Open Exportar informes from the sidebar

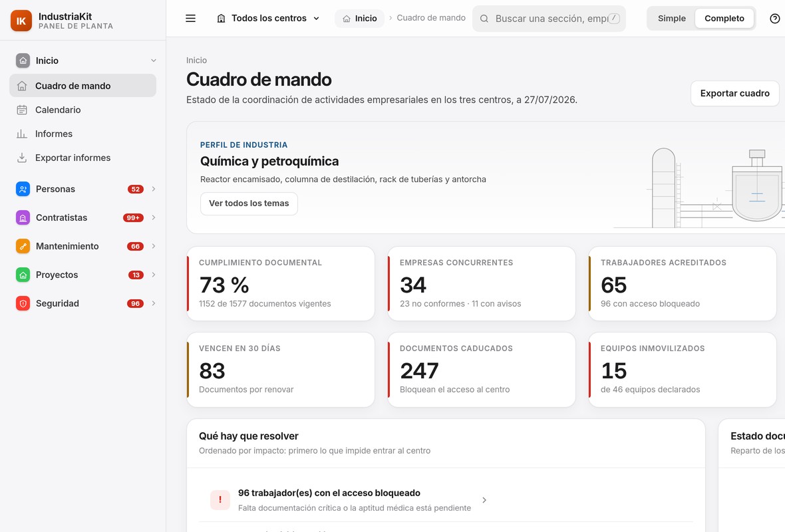click(x=82, y=158)
